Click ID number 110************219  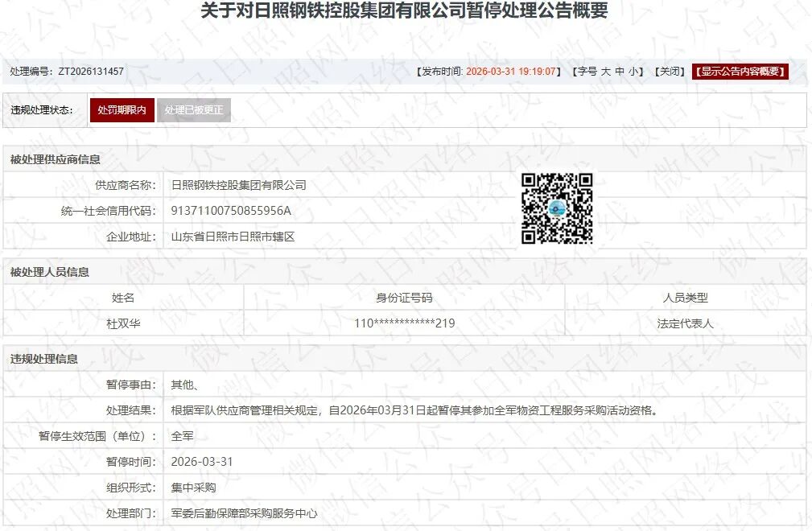(405, 323)
